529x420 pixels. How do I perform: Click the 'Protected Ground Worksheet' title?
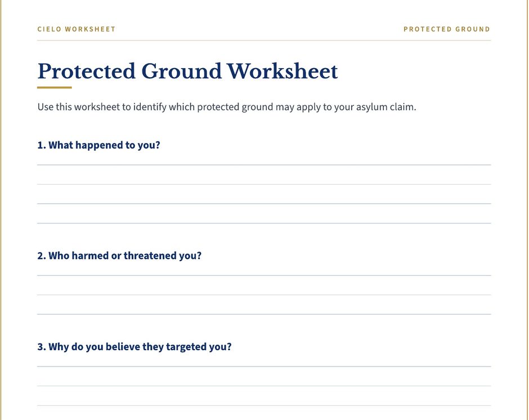coord(187,72)
